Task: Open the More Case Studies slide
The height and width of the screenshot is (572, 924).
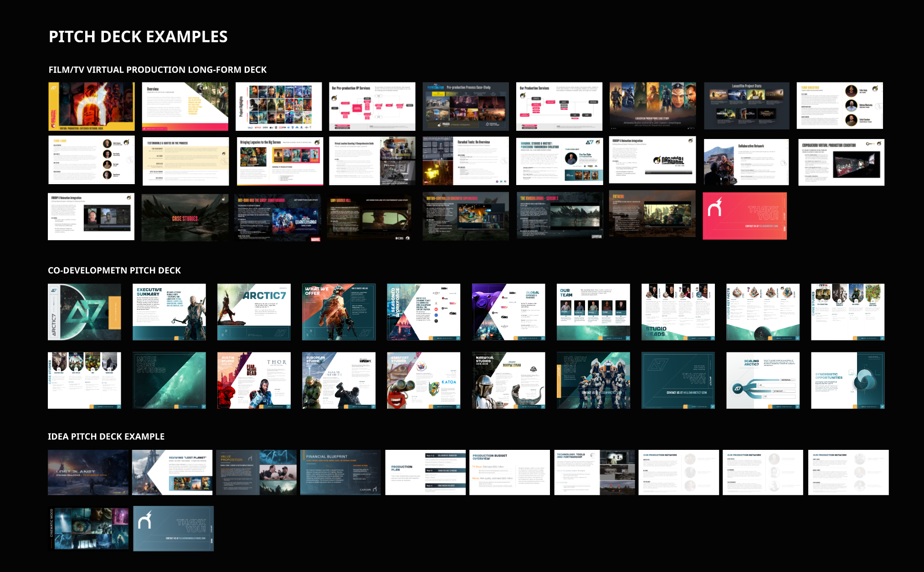Action: pos(169,380)
